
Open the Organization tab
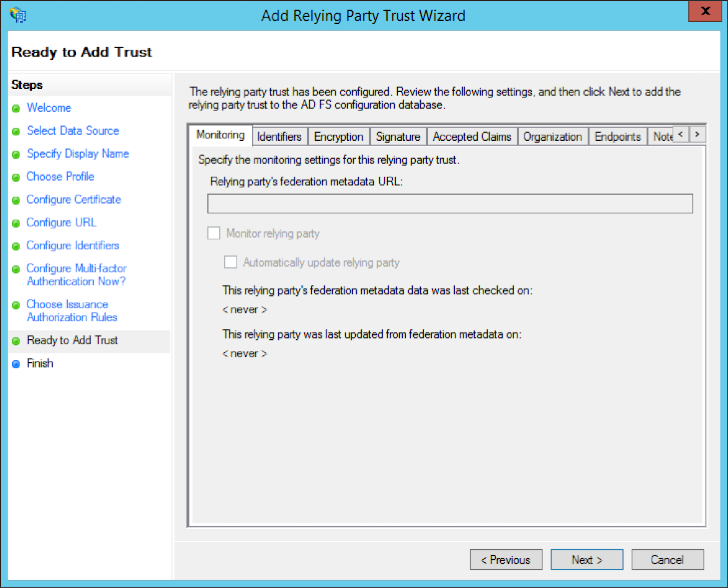click(x=553, y=136)
